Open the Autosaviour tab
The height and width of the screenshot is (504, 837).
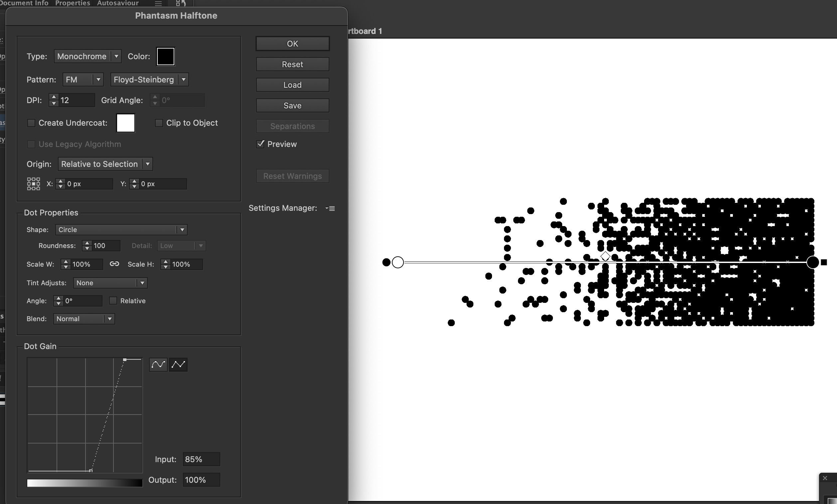pyautogui.click(x=117, y=3)
